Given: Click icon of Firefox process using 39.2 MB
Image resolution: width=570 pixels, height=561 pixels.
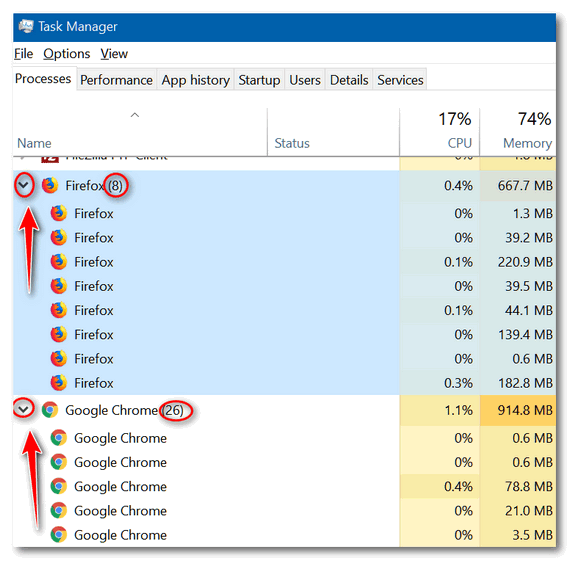Looking at the screenshot, I should coord(59,237).
